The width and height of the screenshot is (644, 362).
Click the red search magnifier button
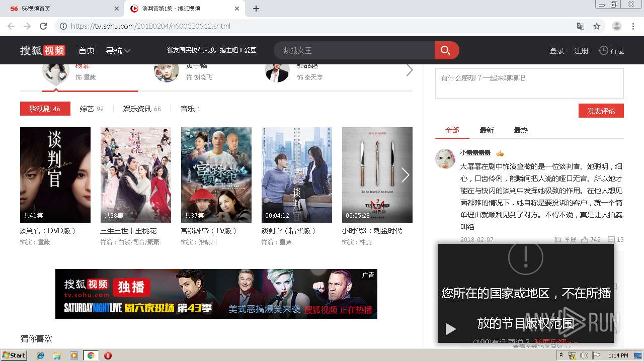point(446,50)
